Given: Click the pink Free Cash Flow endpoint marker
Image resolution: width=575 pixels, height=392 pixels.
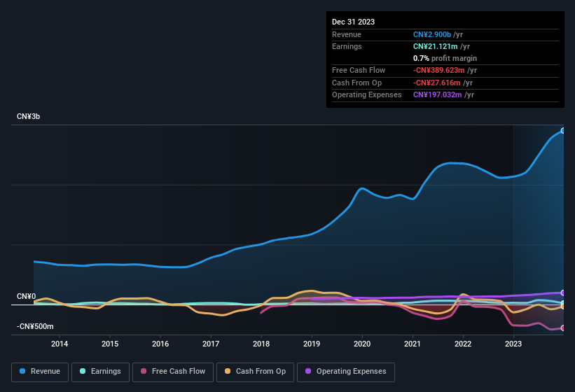Looking at the screenshot, I should pyautogui.click(x=563, y=328).
